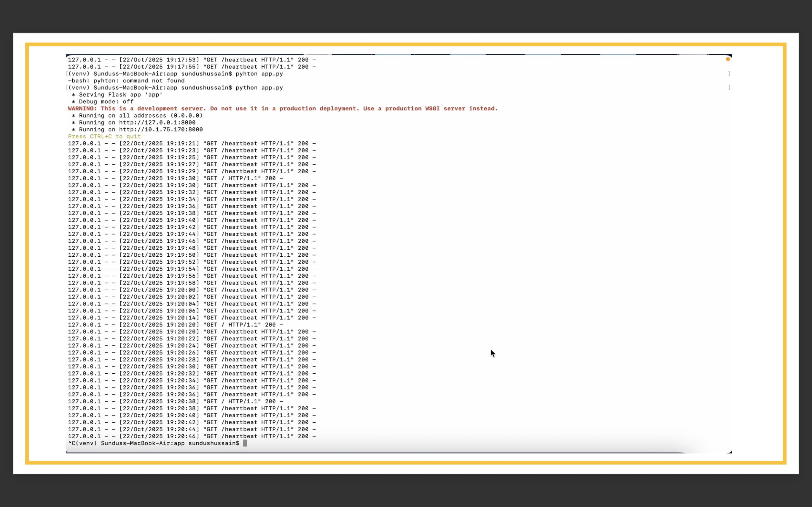Click 'Running on all addresses (0.0.0.0)' line

pyautogui.click(x=137, y=115)
